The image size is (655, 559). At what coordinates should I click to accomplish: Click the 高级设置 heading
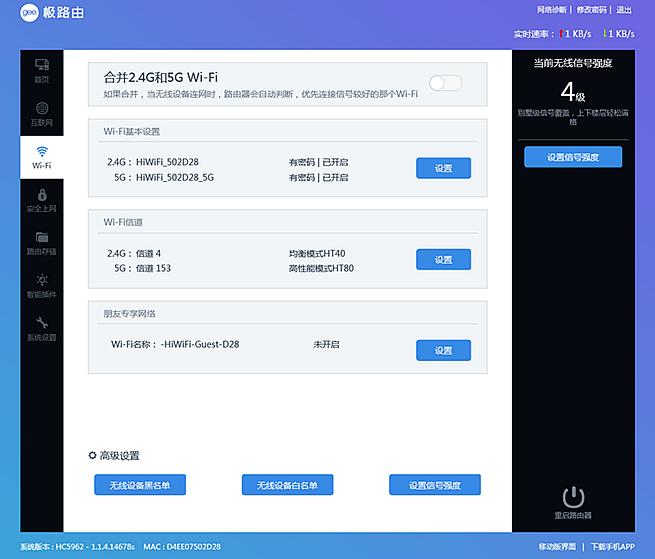point(119,455)
